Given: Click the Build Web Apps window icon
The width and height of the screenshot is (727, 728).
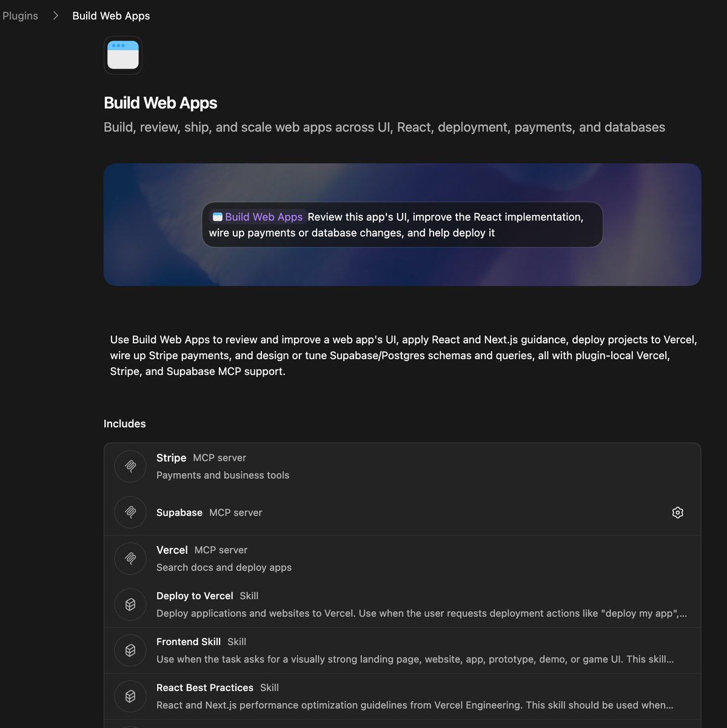Looking at the screenshot, I should (x=123, y=55).
